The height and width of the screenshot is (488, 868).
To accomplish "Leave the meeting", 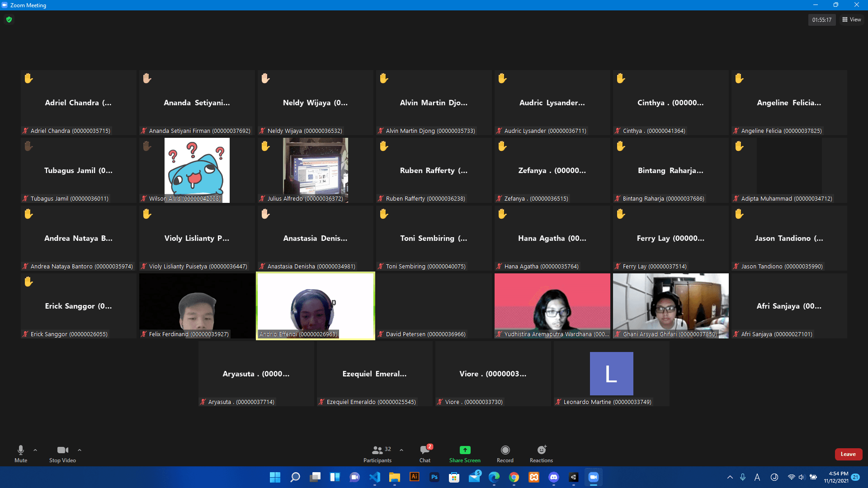I will (x=848, y=454).
